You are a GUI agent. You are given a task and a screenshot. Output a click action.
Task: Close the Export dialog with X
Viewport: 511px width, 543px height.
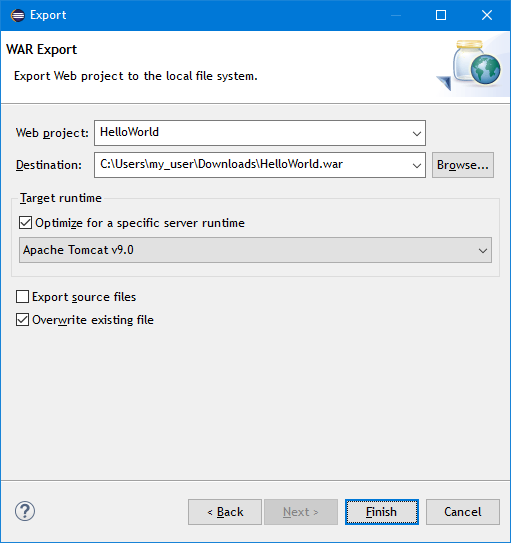(487, 15)
